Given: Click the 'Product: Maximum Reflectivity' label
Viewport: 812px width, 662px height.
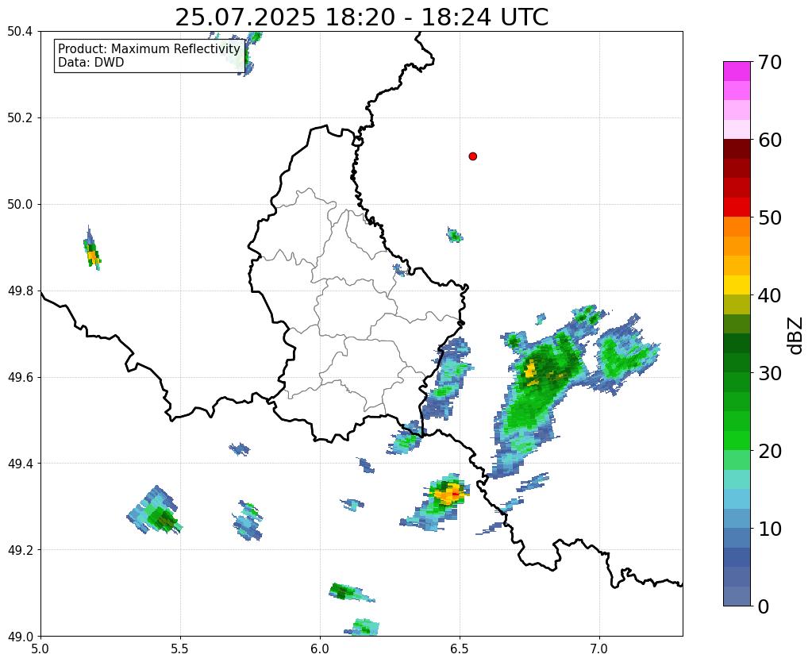Looking at the screenshot, I should coord(149,48).
